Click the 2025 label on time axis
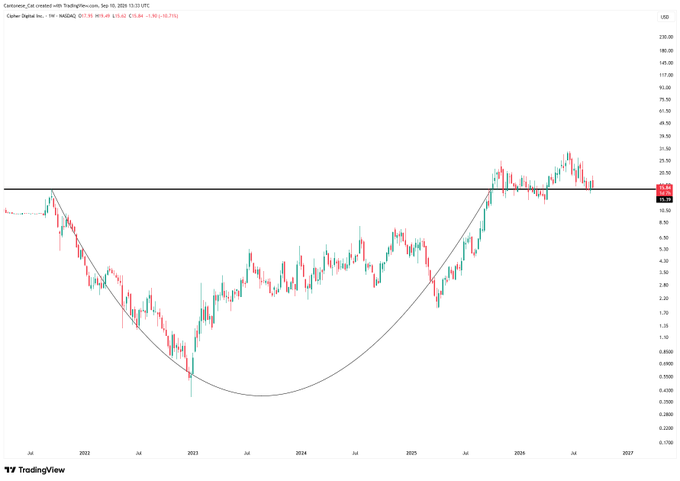This screenshot has width=680, height=481. (x=412, y=453)
